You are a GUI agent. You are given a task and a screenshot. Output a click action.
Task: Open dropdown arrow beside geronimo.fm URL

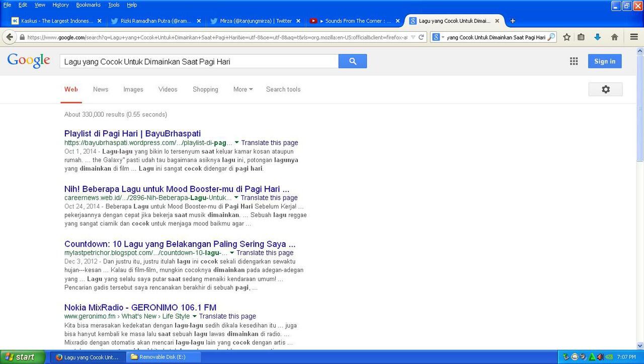click(x=194, y=316)
